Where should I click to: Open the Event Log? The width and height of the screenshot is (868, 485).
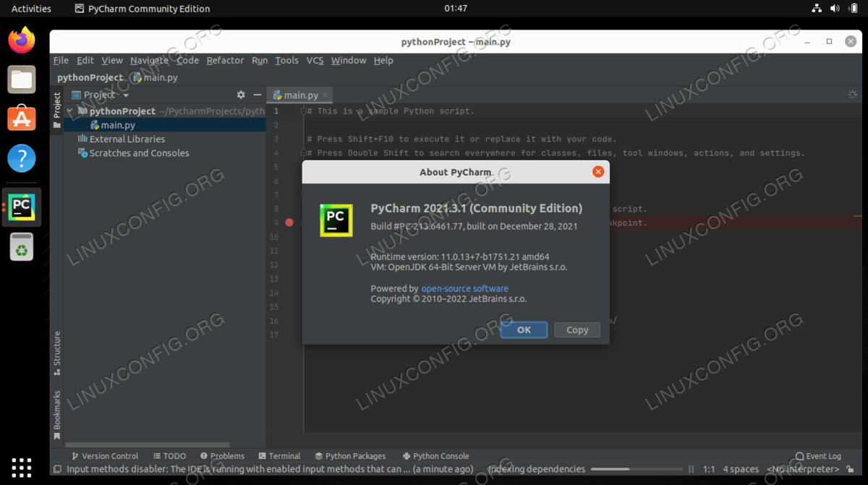[x=817, y=456]
